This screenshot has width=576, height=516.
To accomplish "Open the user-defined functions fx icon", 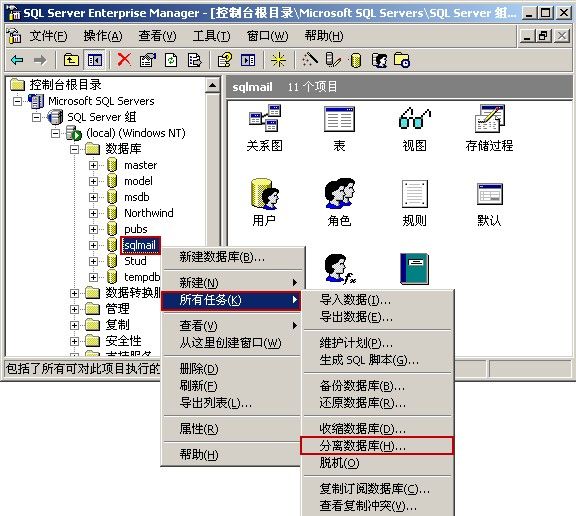I will click(x=340, y=269).
